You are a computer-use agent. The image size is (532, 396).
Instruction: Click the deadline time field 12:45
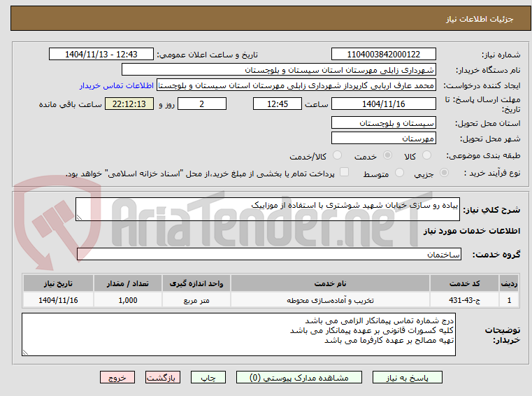click(278, 104)
